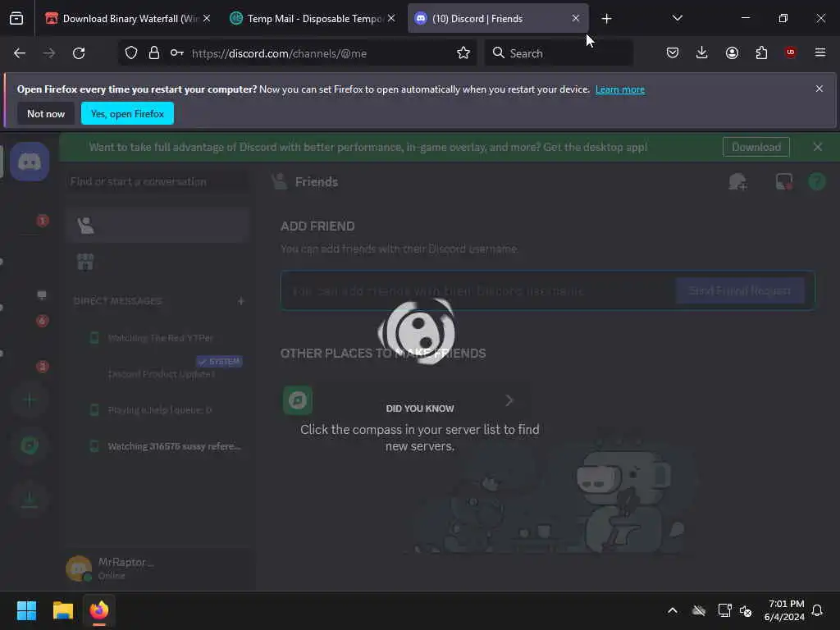The image size is (840, 630).
Task: Follow the Learn more link
Action: 620,89
